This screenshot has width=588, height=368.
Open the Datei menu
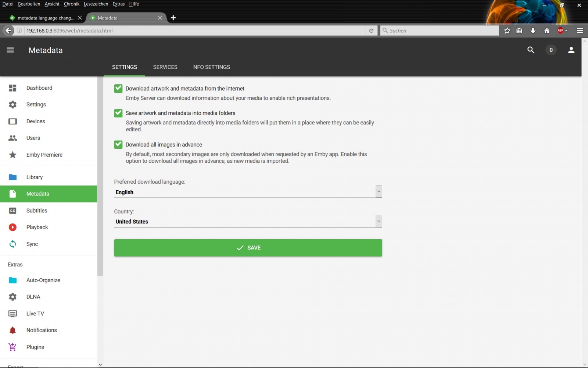point(8,4)
